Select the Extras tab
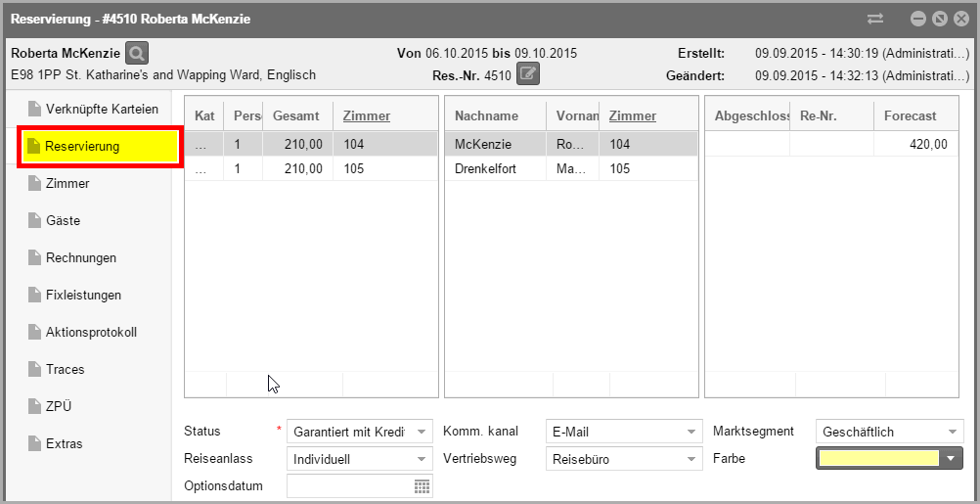 [x=64, y=443]
